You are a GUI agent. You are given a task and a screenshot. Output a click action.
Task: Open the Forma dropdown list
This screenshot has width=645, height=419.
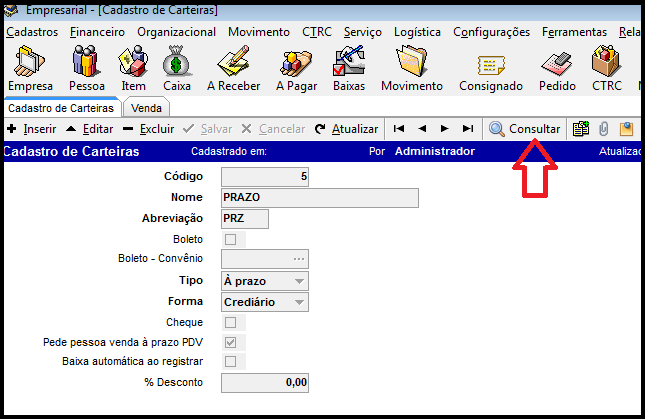pyautogui.click(x=299, y=302)
